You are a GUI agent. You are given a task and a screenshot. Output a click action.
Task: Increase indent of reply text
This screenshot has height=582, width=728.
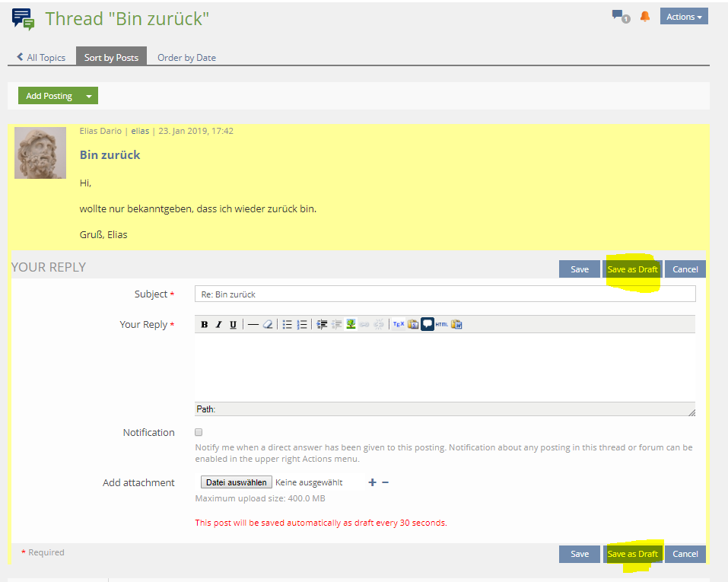322,324
